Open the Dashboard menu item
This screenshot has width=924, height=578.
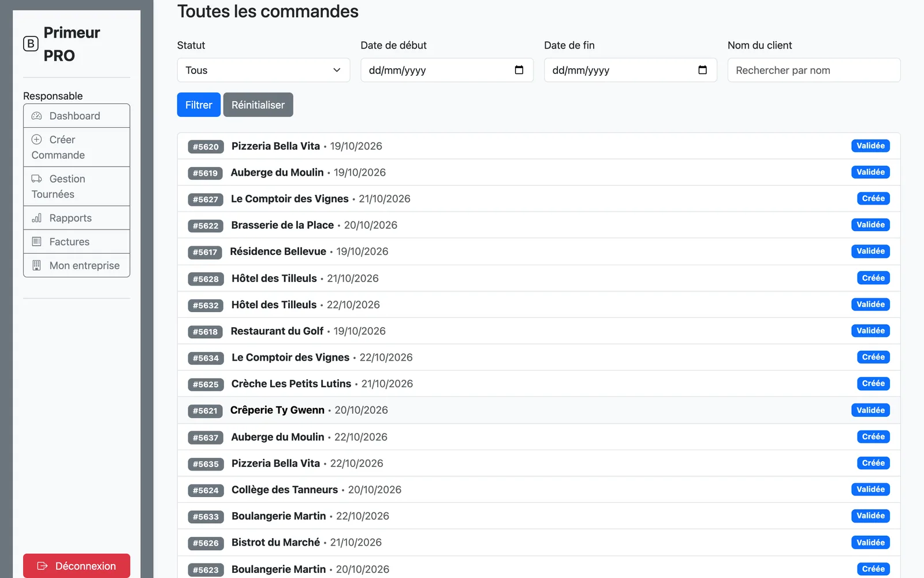pyautogui.click(x=77, y=116)
